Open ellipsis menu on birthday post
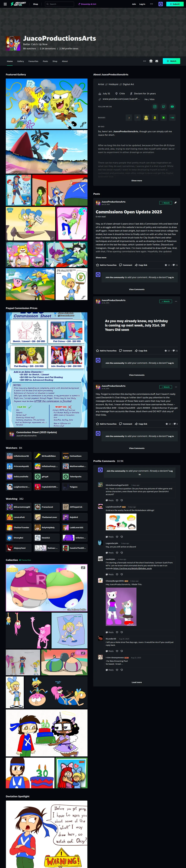This screenshot has width=186, height=868. 176,301
